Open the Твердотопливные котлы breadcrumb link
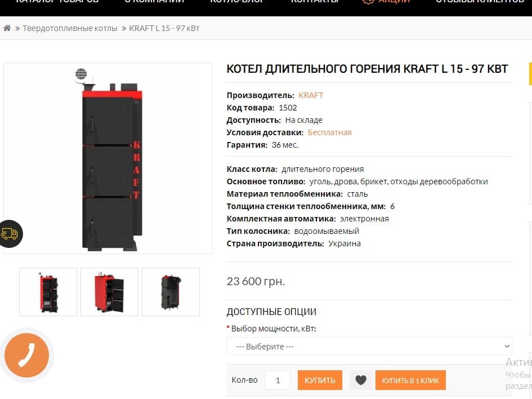This screenshot has width=532, height=399. pyautogui.click(x=70, y=28)
